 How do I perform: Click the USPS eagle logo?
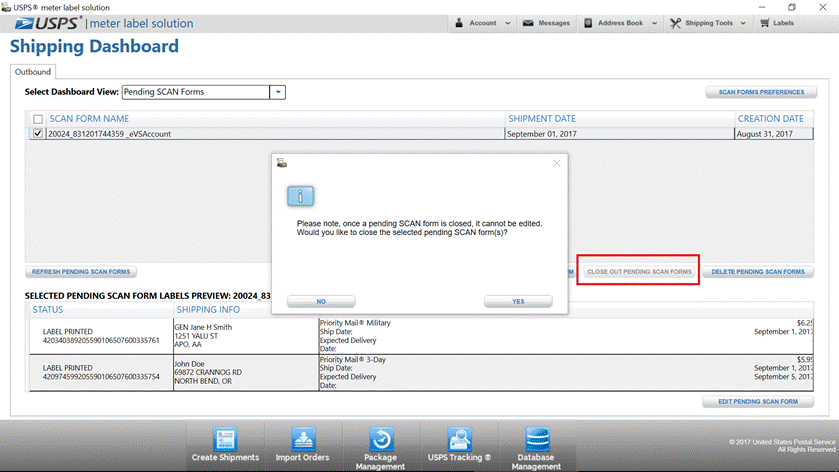click(x=24, y=23)
